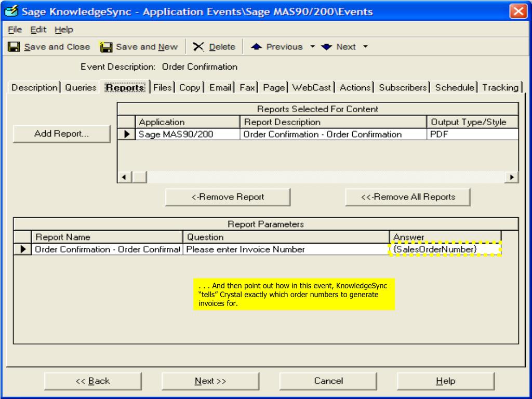
Task: Click Save and New in the toolbar
Action: click(139, 47)
